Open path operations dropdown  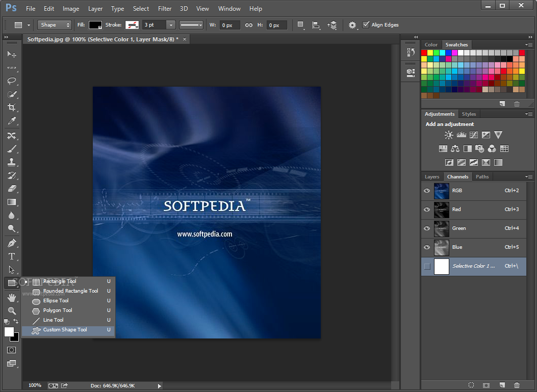pos(301,25)
